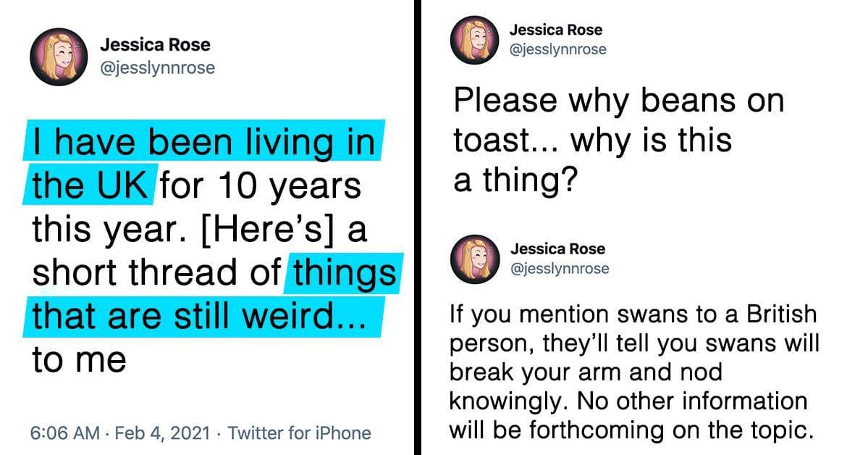Open the @jesslynnrose handle in the left tweet
Screen dimensions: 868x455
157,69
